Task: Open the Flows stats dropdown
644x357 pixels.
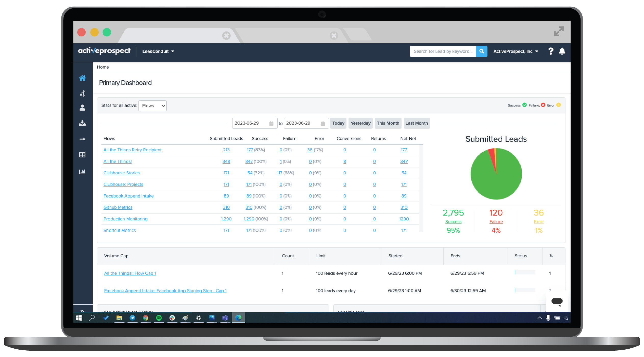Action: 152,106
